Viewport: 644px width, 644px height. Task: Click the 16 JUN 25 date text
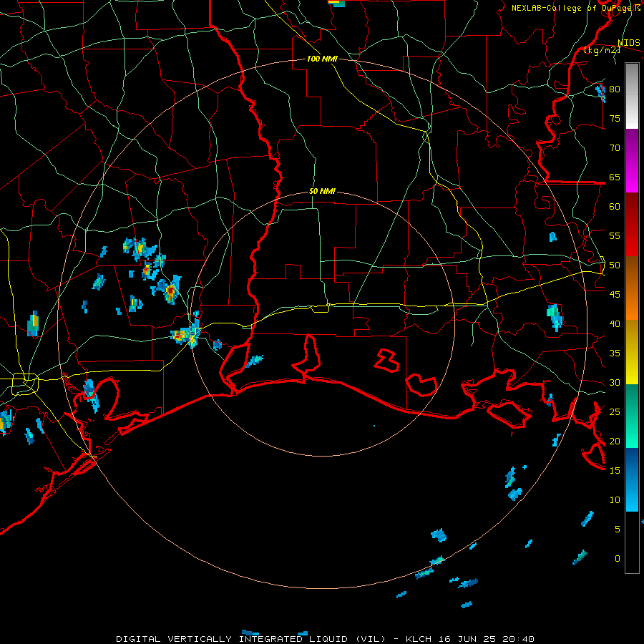pos(467,639)
